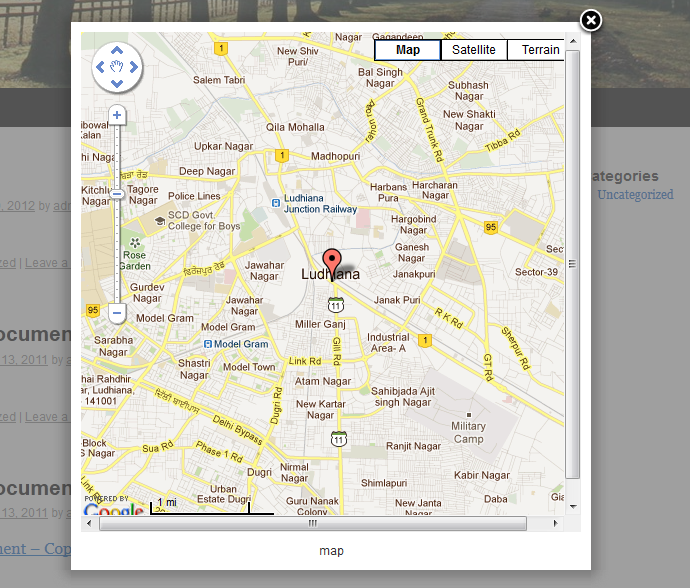Click the Ludhiana Junction Railway station icon
This screenshot has width=690, height=588.
[276, 203]
